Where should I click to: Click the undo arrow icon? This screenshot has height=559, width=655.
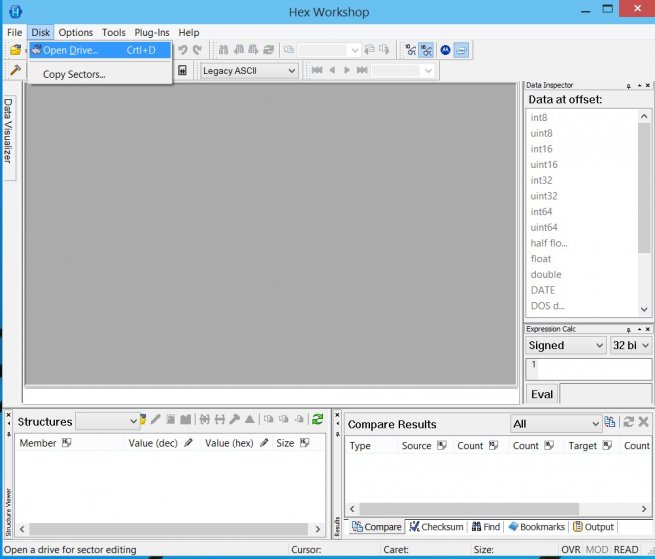183,50
